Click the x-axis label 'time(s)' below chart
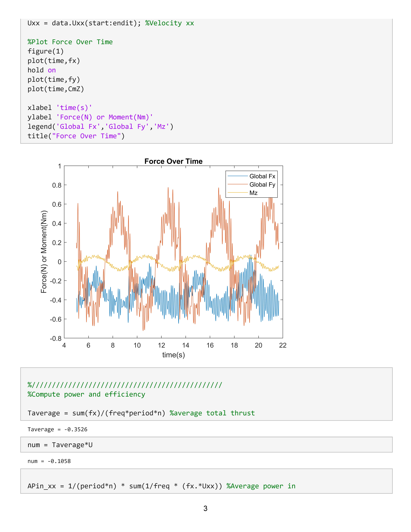The height and width of the screenshot is (532, 411). pyautogui.click(x=174, y=355)
